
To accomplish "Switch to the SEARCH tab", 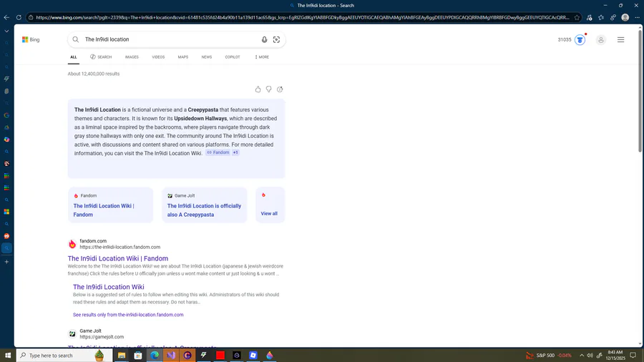I will [x=101, y=57].
